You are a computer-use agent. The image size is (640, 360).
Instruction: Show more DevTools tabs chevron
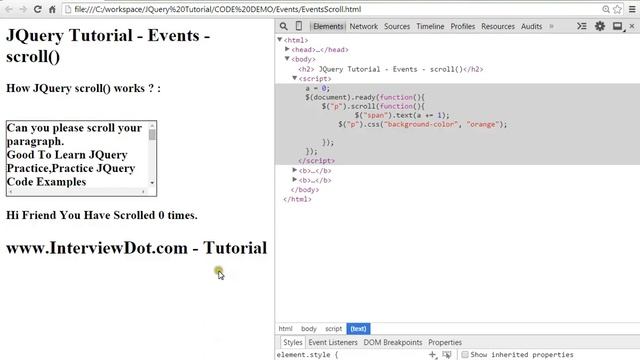tap(551, 26)
